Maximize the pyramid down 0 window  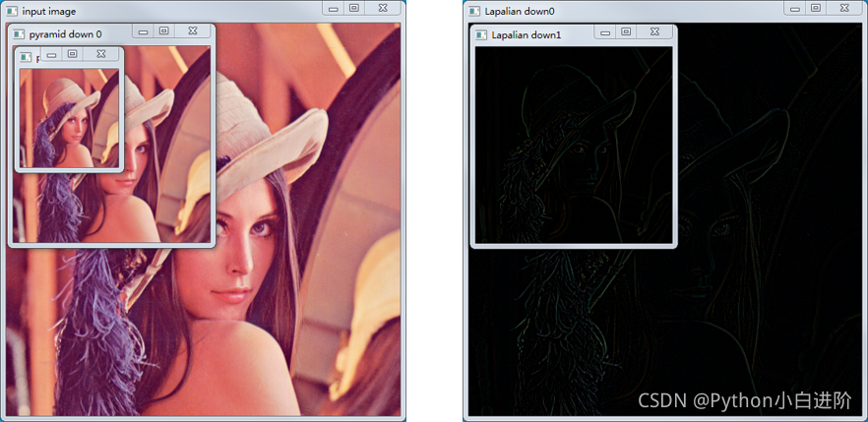163,31
